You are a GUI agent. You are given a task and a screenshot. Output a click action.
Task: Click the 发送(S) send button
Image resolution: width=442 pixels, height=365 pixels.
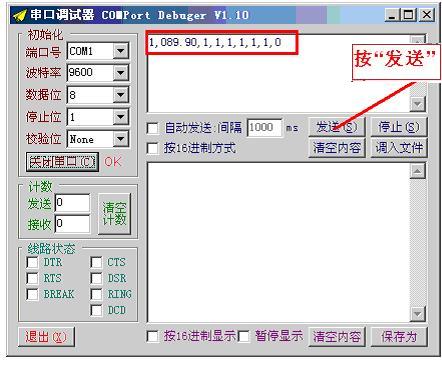(x=337, y=127)
